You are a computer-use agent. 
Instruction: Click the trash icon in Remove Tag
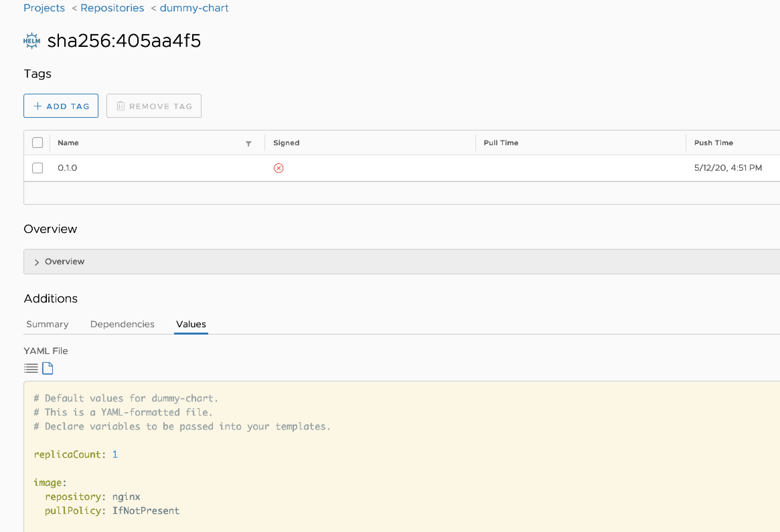pyautogui.click(x=121, y=106)
